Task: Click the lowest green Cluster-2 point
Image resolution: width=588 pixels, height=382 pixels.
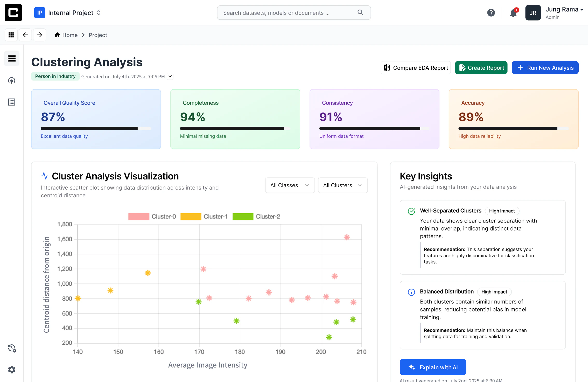Action: 329,337
